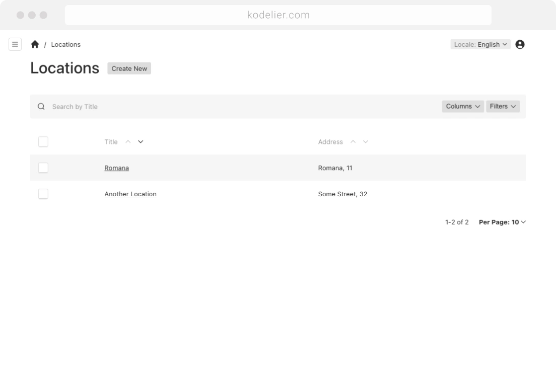This screenshot has width=556, height=392.
Task: Check the Romana row checkbox
Action: click(43, 168)
